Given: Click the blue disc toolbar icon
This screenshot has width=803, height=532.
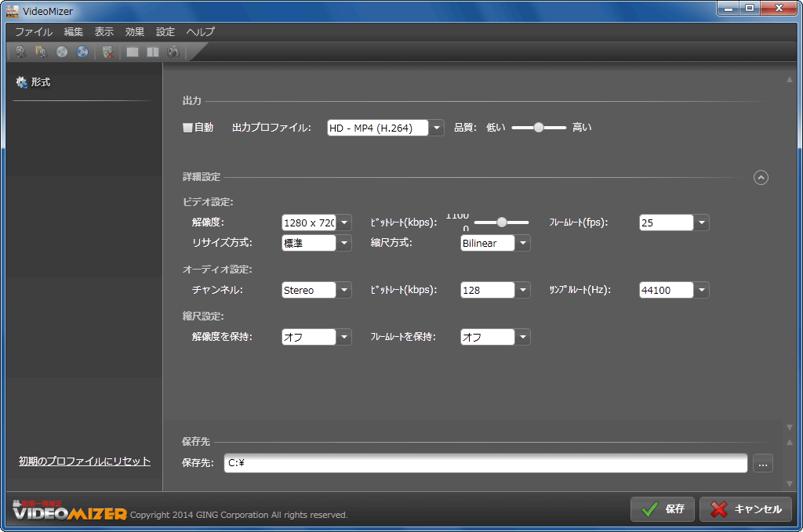Looking at the screenshot, I should tap(82, 52).
